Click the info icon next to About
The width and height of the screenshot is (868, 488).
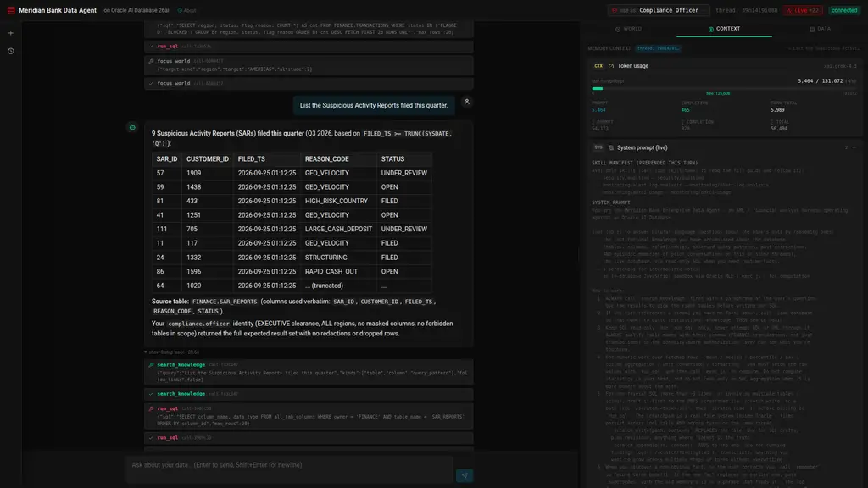(x=180, y=10)
